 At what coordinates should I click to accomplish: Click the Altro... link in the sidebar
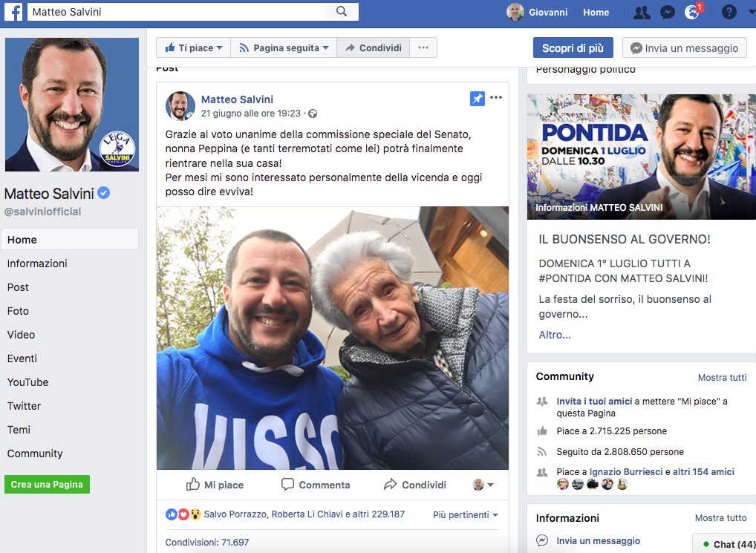click(x=555, y=335)
